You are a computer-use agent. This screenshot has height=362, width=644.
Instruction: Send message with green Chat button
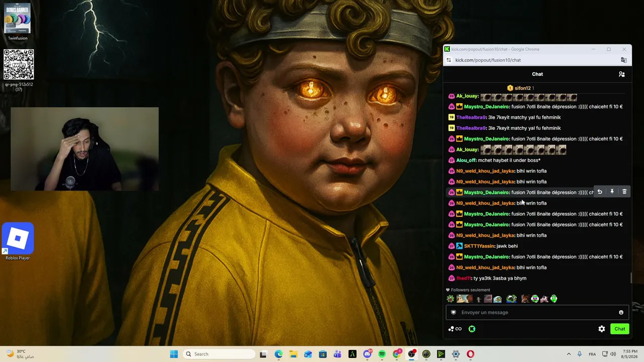[x=619, y=329]
